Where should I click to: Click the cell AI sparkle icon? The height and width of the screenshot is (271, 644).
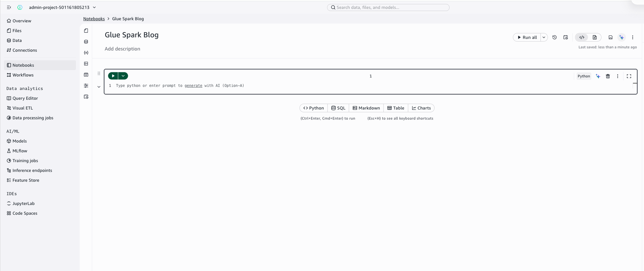pyautogui.click(x=598, y=76)
